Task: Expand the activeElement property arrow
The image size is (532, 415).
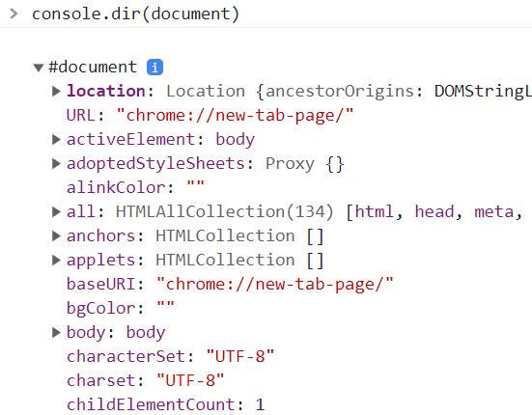Action: [56, 139]
